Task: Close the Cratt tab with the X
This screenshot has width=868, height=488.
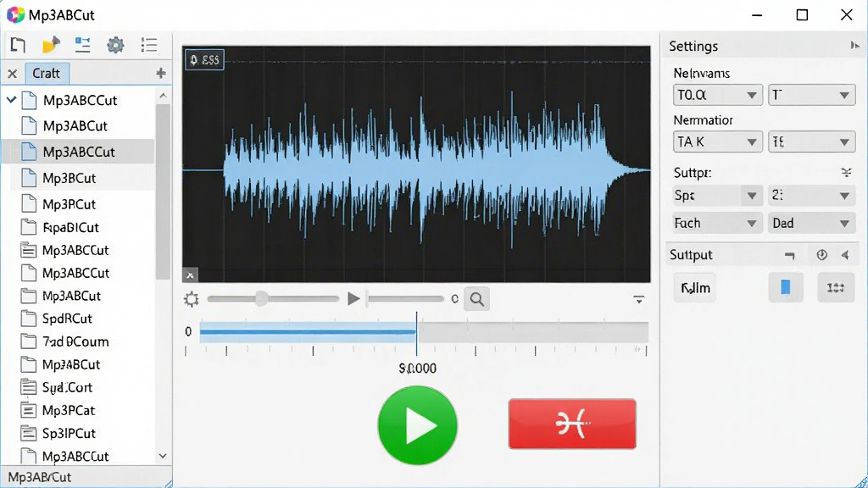Action: [13, 74]
